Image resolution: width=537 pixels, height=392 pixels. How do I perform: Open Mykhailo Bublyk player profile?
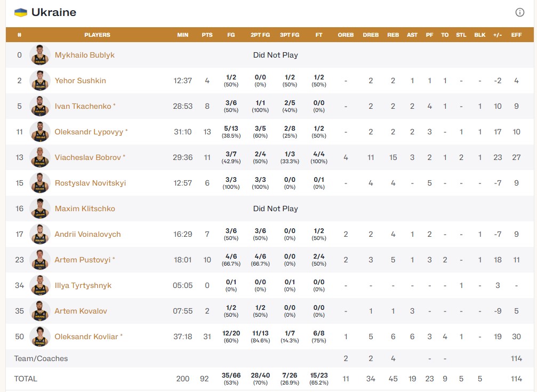[85, 55]
